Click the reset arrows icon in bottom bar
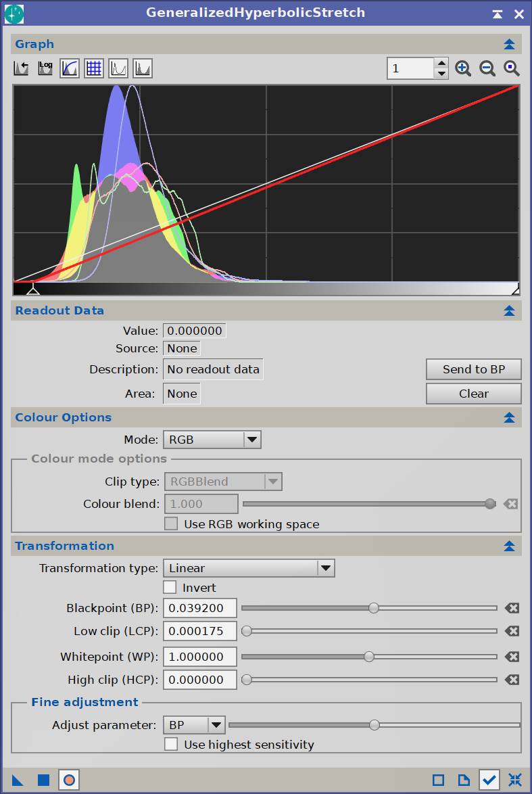The height and width of the screenshot is (794, 532). [515, 780]
